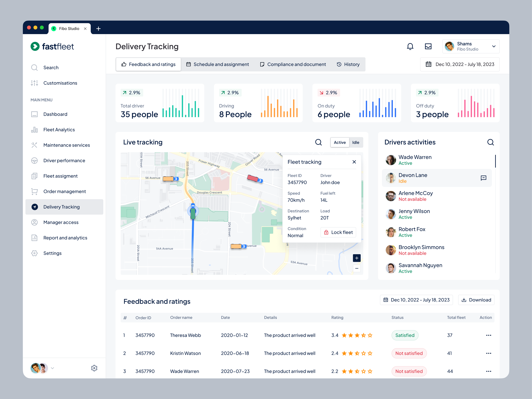532x399 pixels.
Task: Open the notification bell icon
Action: [410, 46]
